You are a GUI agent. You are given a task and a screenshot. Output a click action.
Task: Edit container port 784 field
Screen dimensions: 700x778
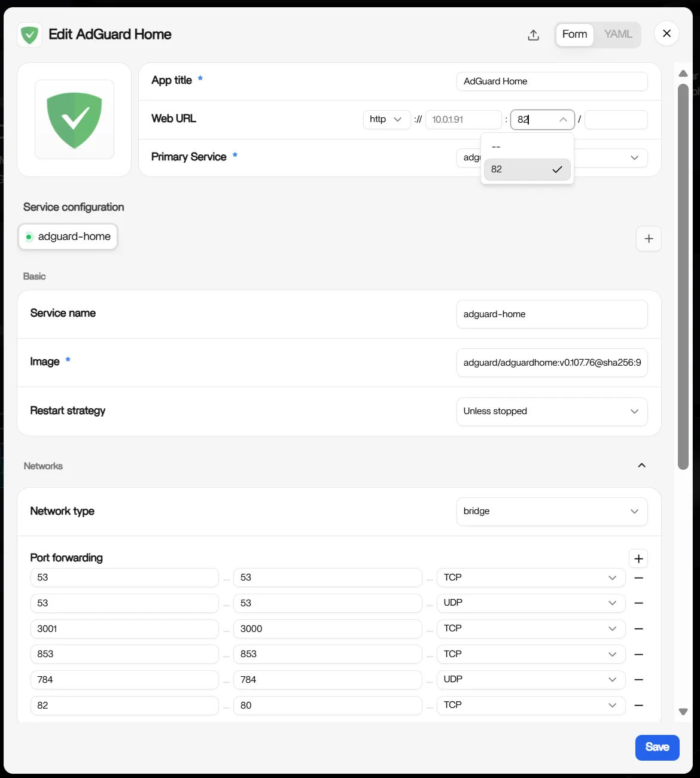(x=327, y=680)
